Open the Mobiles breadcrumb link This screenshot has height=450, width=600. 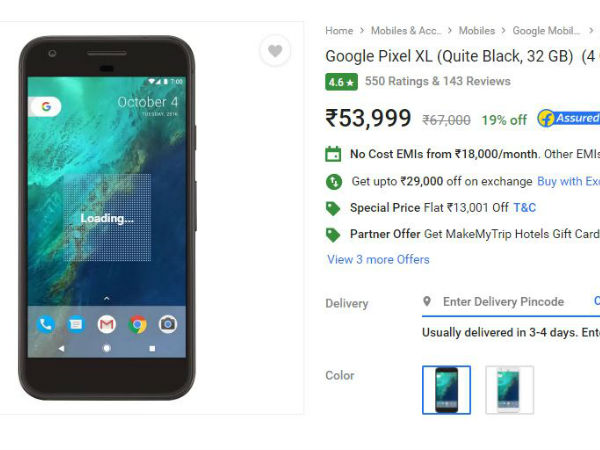(477, 31)
